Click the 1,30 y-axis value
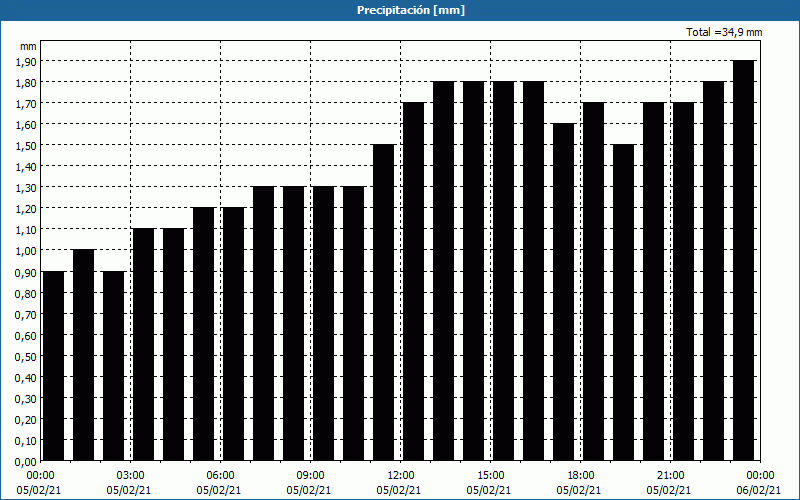Screen dimensions: 800x500 26,188
